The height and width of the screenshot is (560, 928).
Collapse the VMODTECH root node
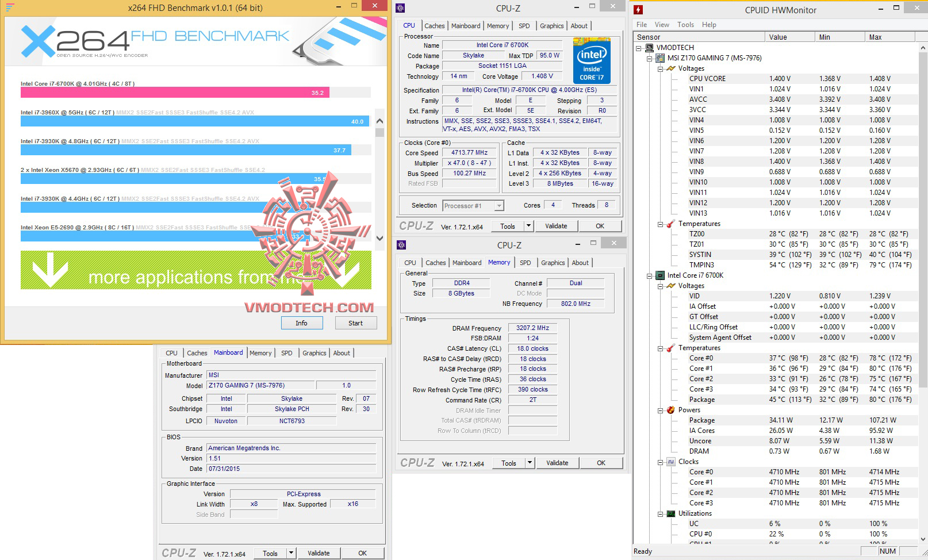[x=639, y=48]
